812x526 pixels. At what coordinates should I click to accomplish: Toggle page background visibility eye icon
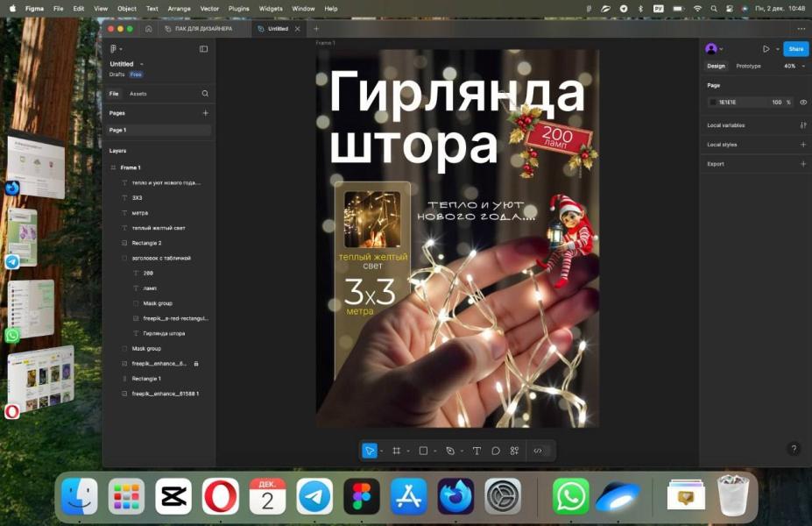pos(803,102)
